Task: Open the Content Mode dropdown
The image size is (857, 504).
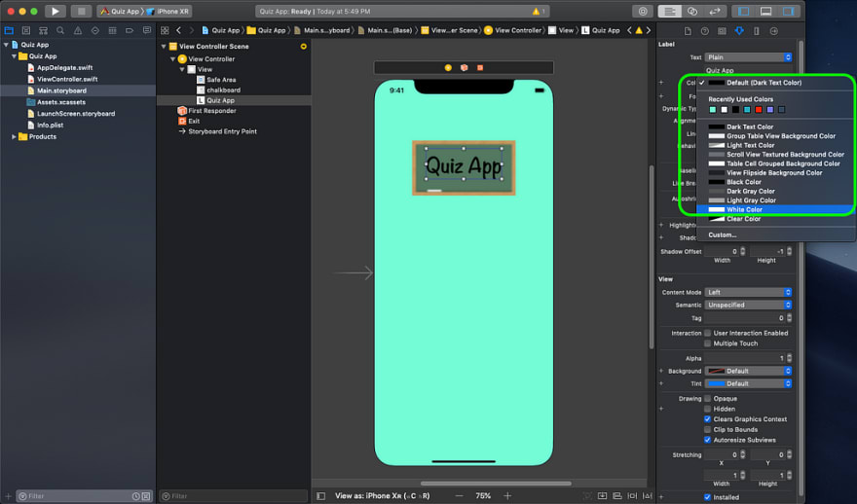Action: click(748, 292)
